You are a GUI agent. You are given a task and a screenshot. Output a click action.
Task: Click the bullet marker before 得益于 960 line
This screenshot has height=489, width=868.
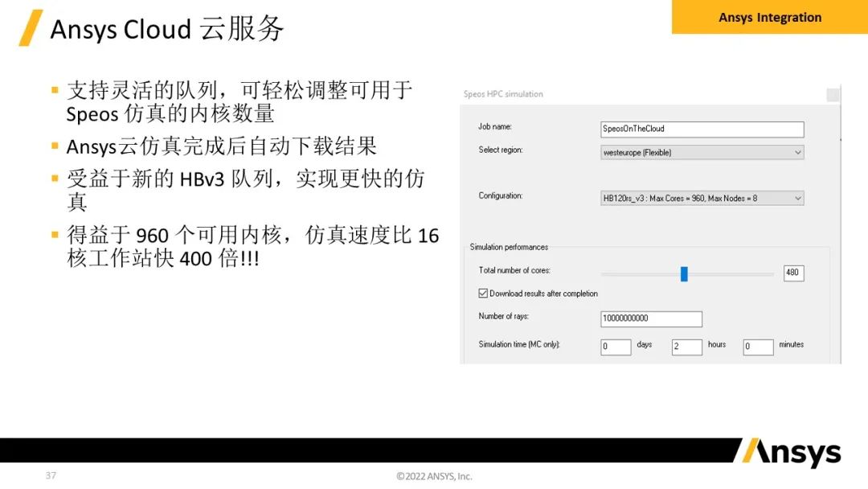55,234
